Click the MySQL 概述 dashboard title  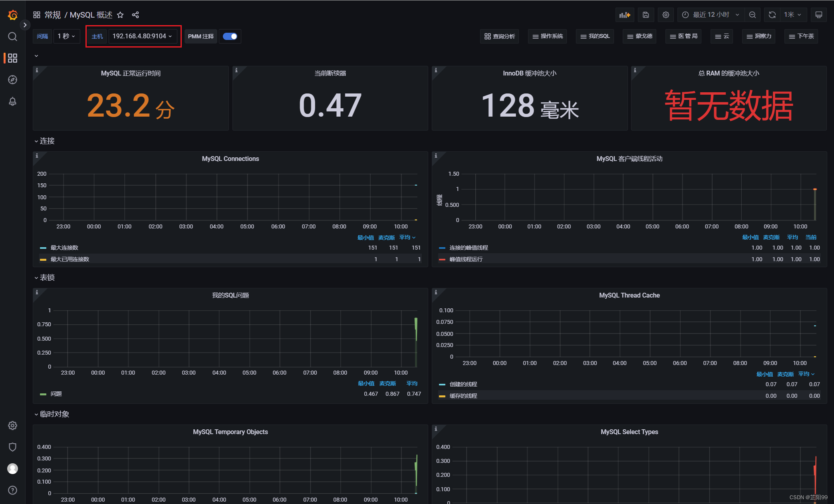coord(91,15)
